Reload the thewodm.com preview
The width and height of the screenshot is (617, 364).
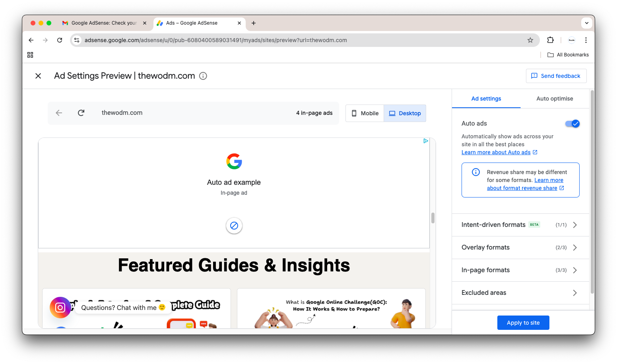coord(81,113)
